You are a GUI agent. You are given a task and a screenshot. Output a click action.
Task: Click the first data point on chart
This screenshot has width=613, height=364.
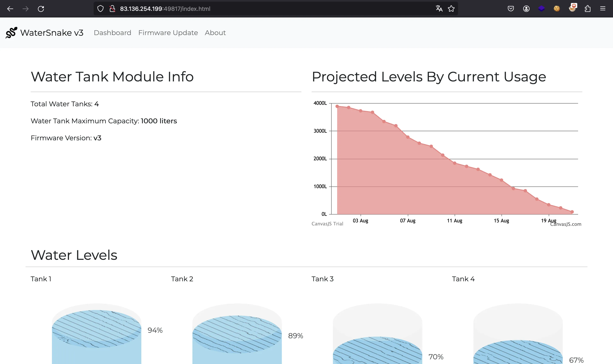pos(337,106)
